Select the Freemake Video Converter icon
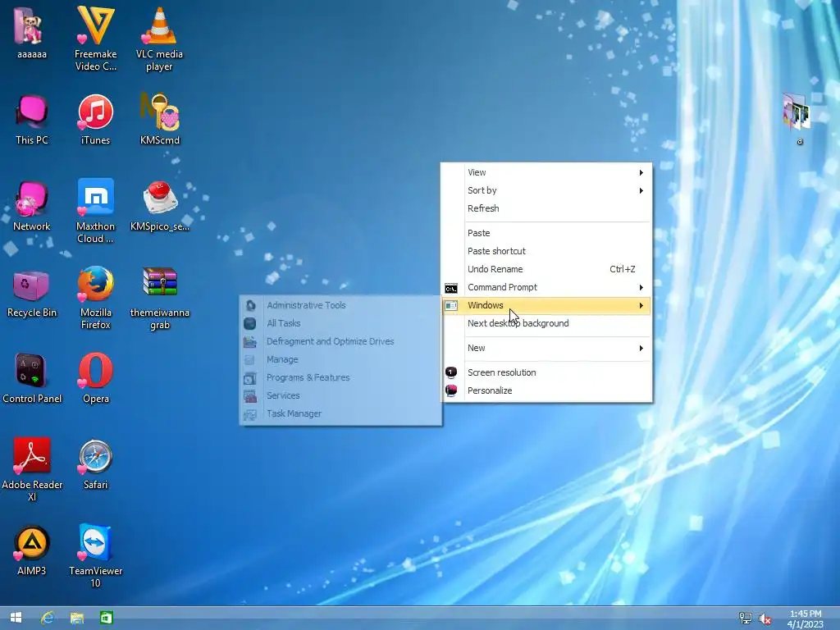 95,39
